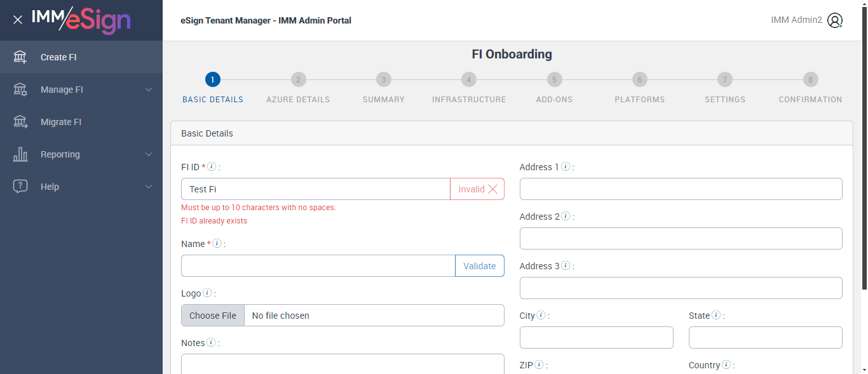The width and height of the screenshot is (868, 374).
Task: Open the IMM Admin2 user profile icon
Action: (835, 20)
